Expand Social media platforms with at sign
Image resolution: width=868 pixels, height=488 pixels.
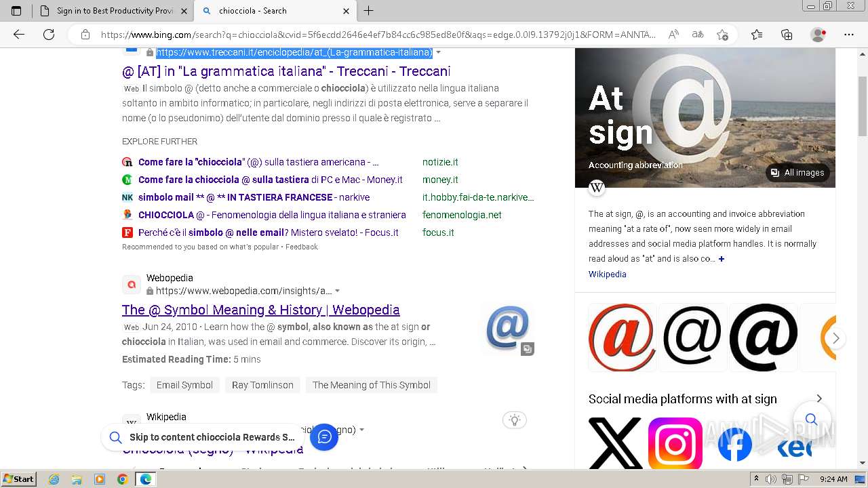click(819, 399)
